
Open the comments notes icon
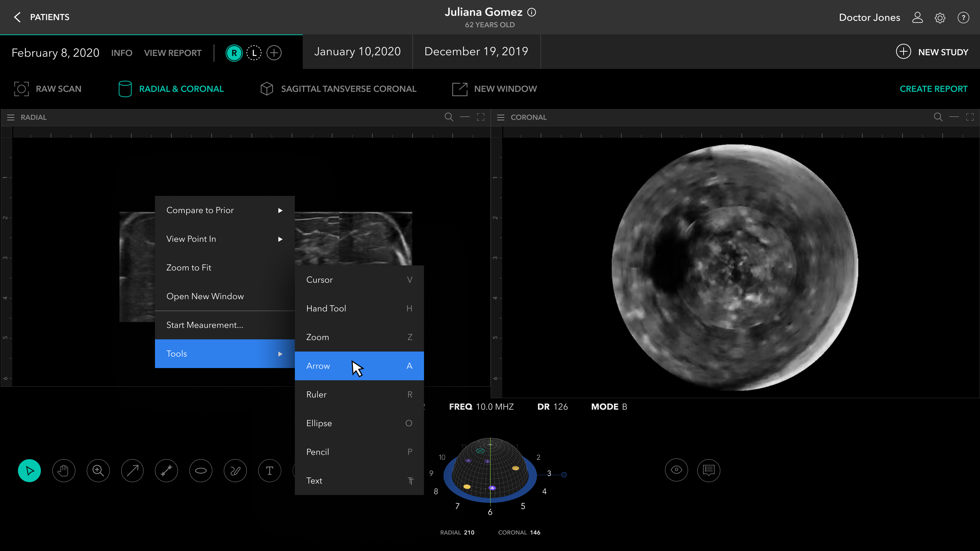pyautogui.click(x=708, y=470)
